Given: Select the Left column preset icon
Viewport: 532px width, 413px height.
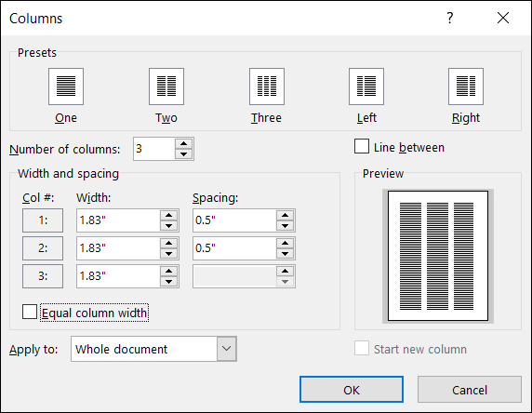Looking at the screenshot, I should coord(366,87).
